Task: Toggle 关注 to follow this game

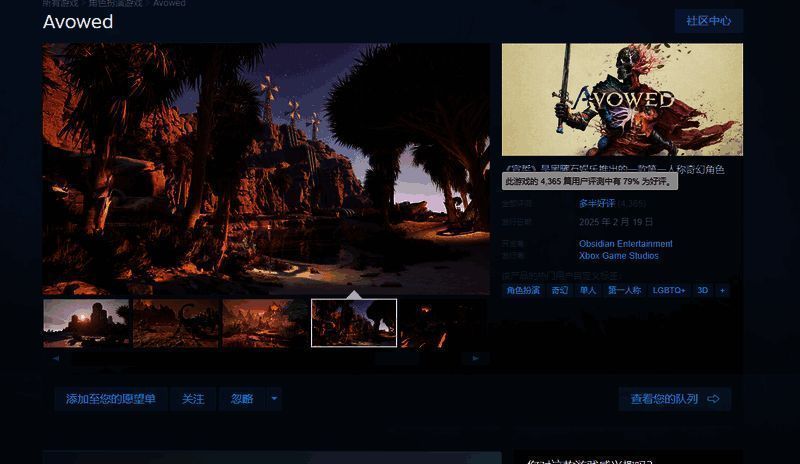Action: pyautogui.click(x=193, y=399)
